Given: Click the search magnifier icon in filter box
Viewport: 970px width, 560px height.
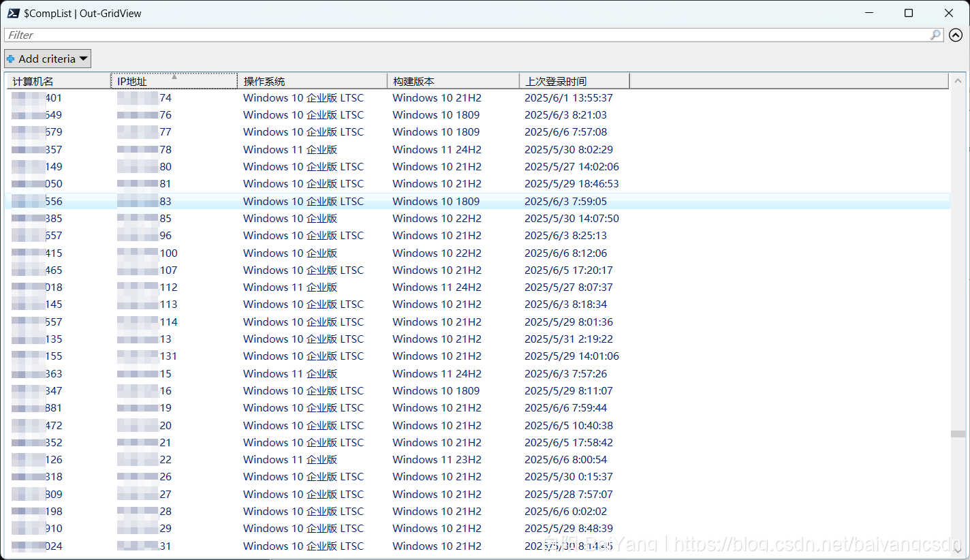Looking at the screenshot, I should pyautogui.click(x=936, y=35).
